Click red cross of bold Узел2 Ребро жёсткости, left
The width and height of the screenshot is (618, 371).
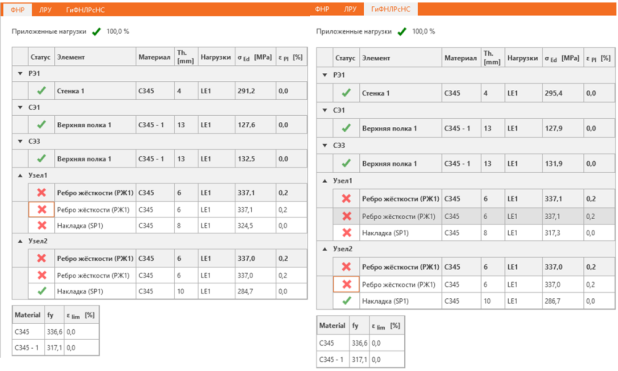click(x=41, y=258)
